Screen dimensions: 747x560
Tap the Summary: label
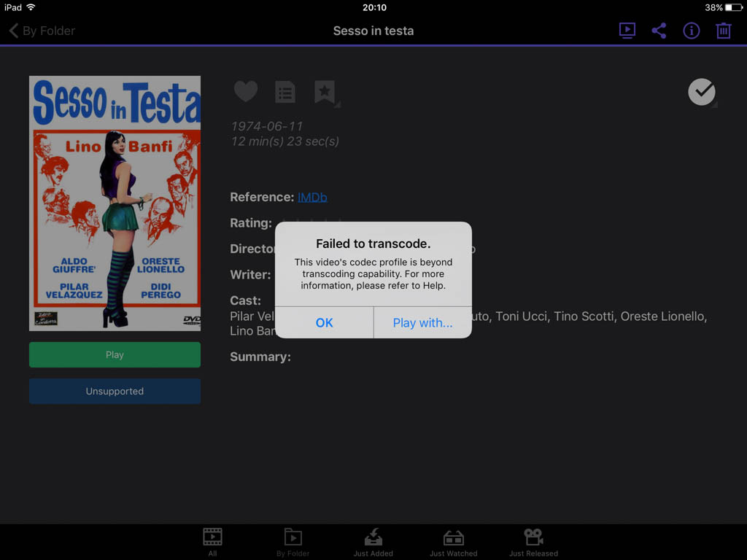click(x=260, y=357)
